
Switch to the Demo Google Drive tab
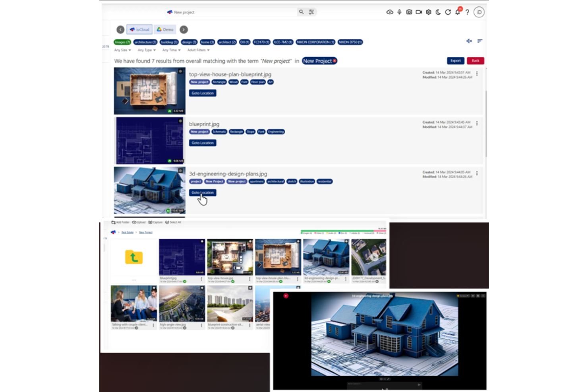click(165, 29)
